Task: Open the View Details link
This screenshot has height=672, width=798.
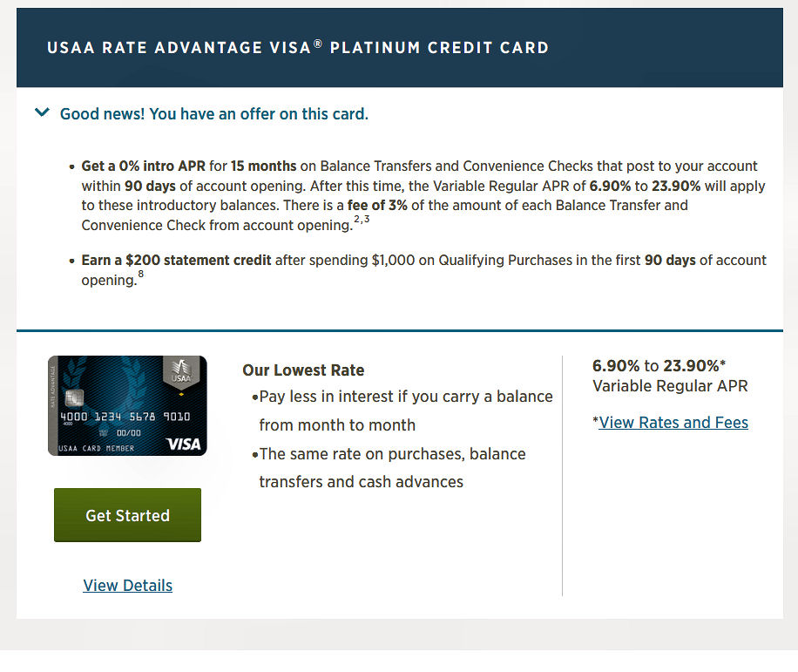Action: (x=128, y=586)
